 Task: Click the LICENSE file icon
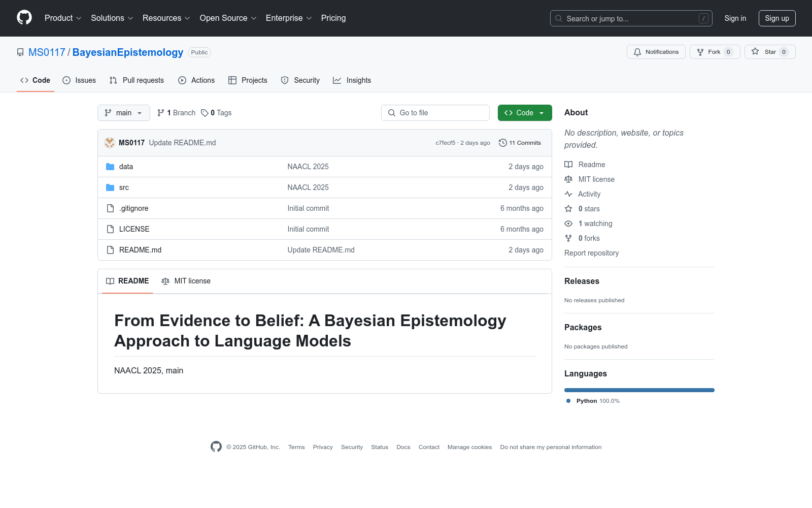click(x=110, y=229)
